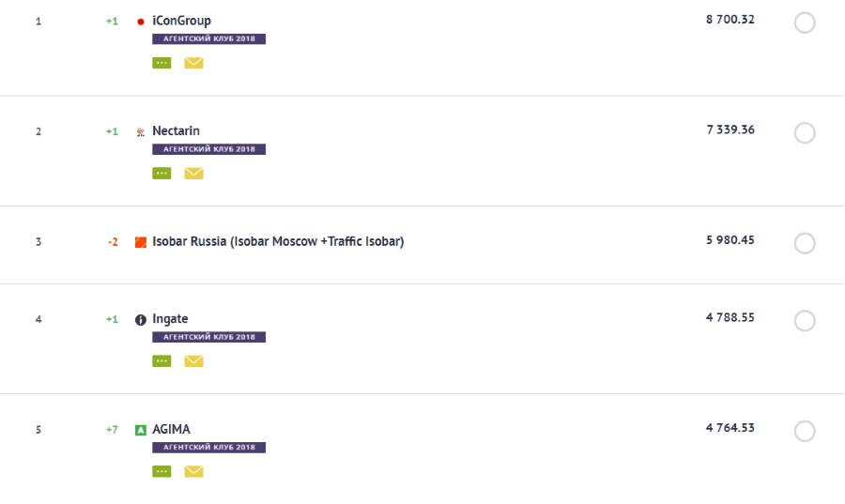Click the green comments icon under AGIMA

click(x=161, y=471)
